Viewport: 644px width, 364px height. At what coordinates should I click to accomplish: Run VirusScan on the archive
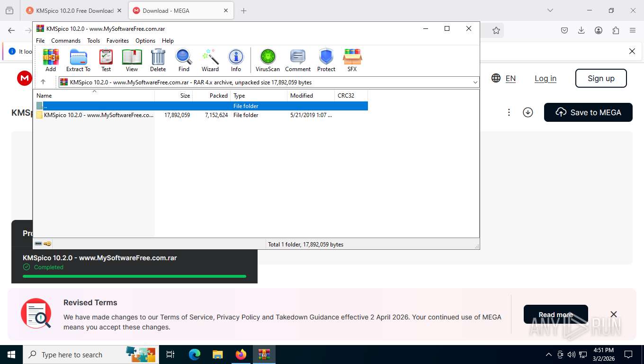(x=268, y=60)
